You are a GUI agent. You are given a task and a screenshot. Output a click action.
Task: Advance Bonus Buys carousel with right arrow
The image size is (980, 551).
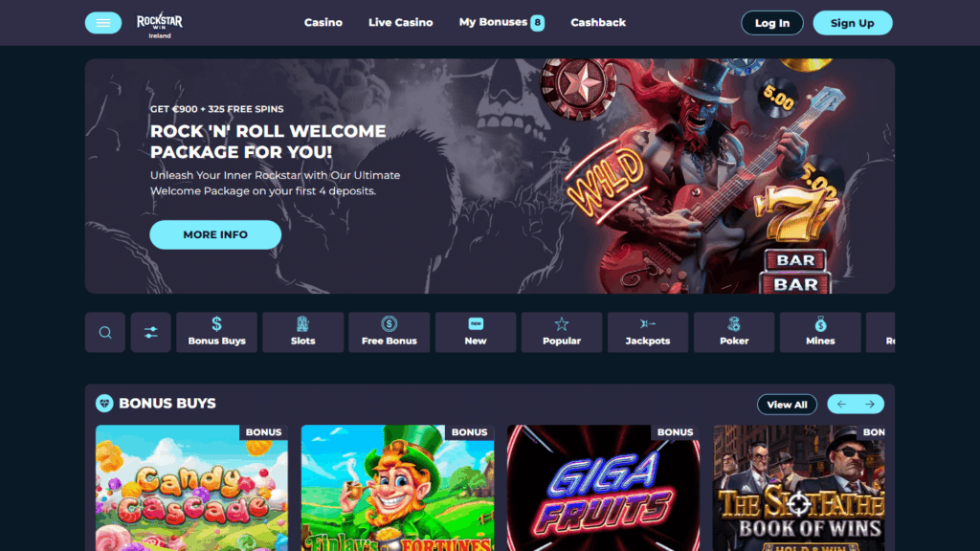click(870, 405)
